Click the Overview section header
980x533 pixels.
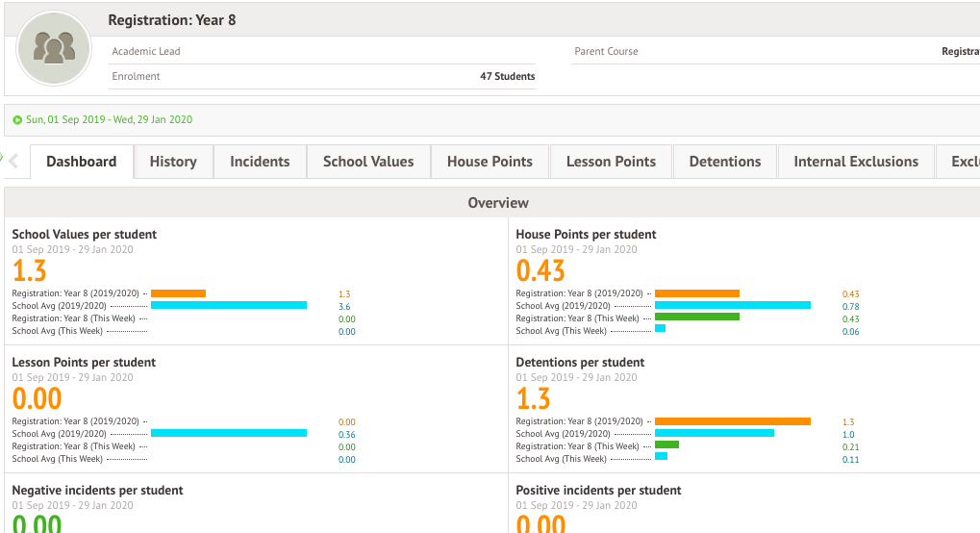point(497,203)
